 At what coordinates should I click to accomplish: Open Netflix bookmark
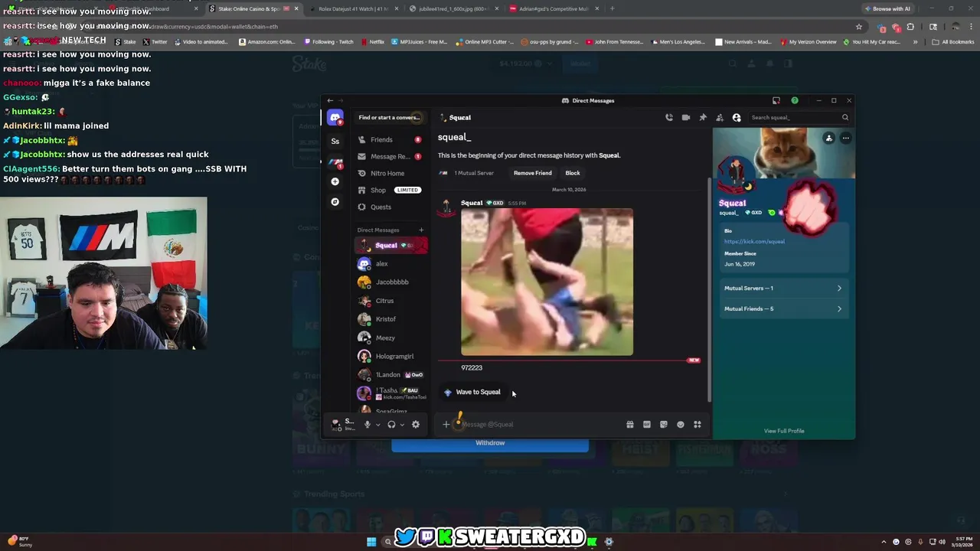click(372, 42)
